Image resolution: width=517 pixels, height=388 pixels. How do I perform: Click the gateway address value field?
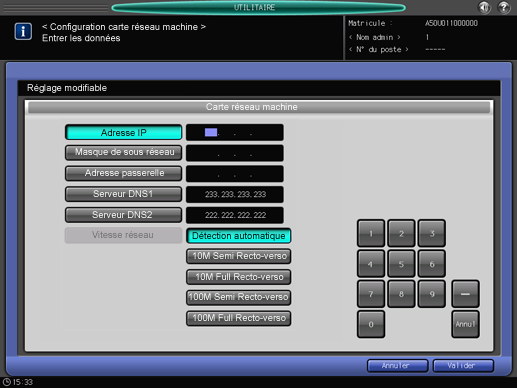tap(235, 174)
